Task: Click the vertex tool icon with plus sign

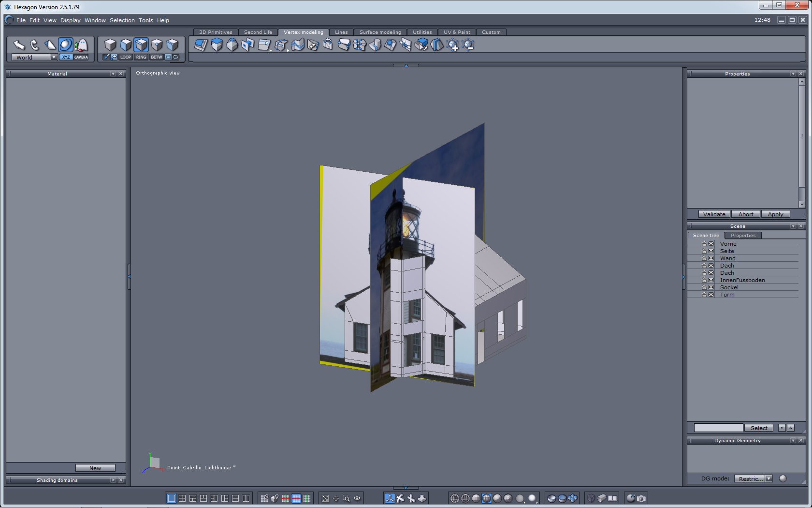Action: pyautogui.click(x=453, y=45)
